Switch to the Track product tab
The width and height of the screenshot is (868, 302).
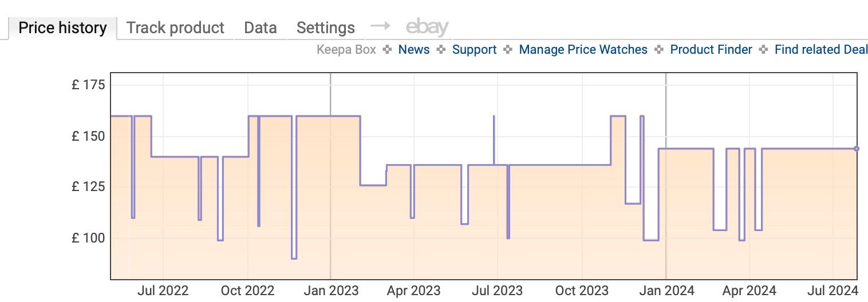[x=175, y=27]
